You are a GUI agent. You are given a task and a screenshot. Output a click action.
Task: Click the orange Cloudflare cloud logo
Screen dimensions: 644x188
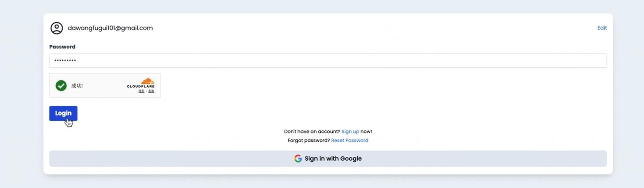[x=147, y=81]
